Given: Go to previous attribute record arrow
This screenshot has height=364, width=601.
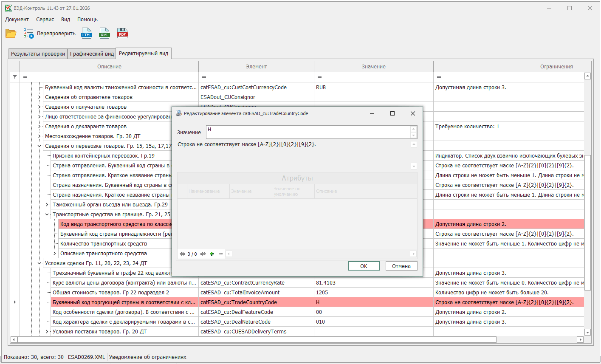Looking at the screenshot, I should pyautogui.click(x=182, y=254).
